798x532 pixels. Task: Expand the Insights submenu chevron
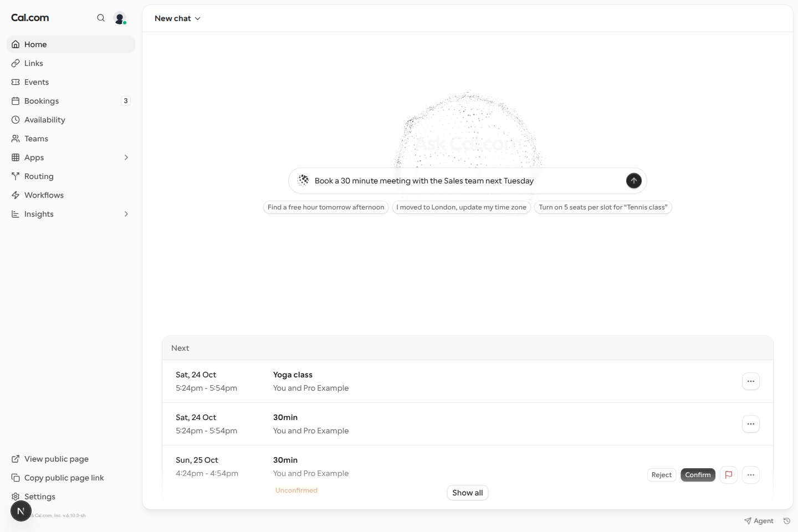126,214
